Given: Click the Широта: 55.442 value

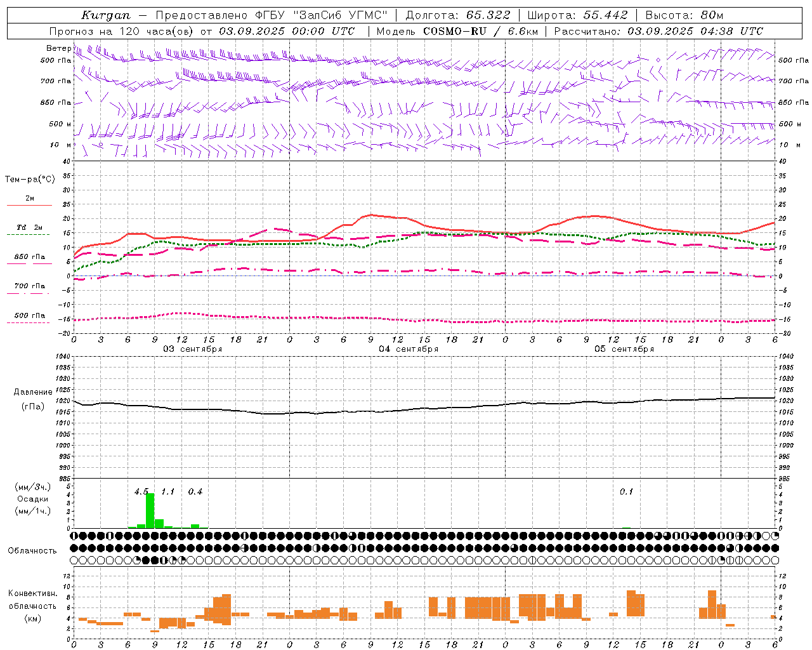Looking at the screenshot, I should click(x=577, y=15).
